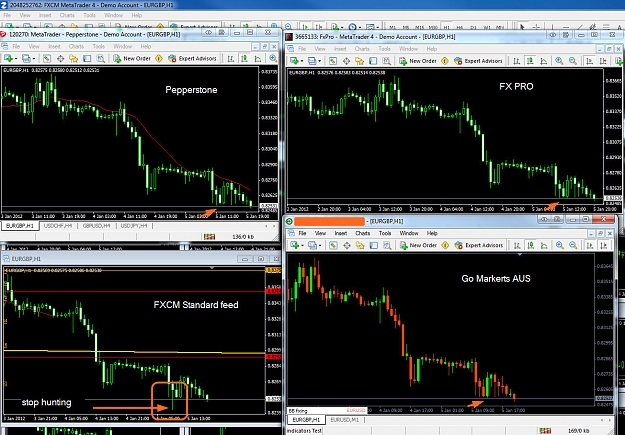Open the Navigator icon in the Go Markets toolbar
The height and width of the screenshot is (435, 625).
(360, 245)
